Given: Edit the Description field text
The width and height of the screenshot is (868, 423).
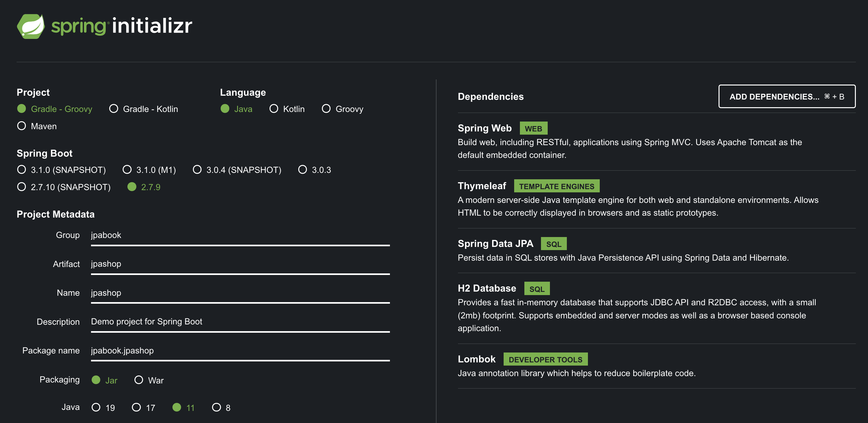Looking at the screenshot, I should click(x=240, y=323).
